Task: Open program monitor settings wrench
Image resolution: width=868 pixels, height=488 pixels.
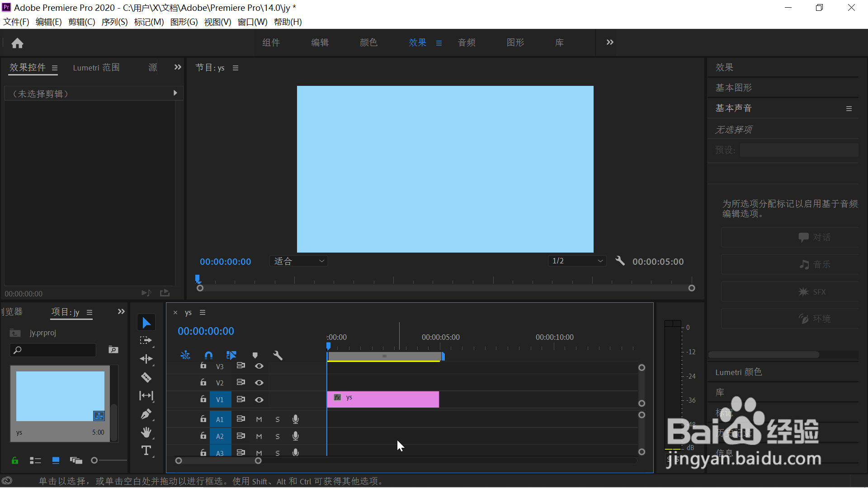Action: pyautogui.click(x=620, y=261)
